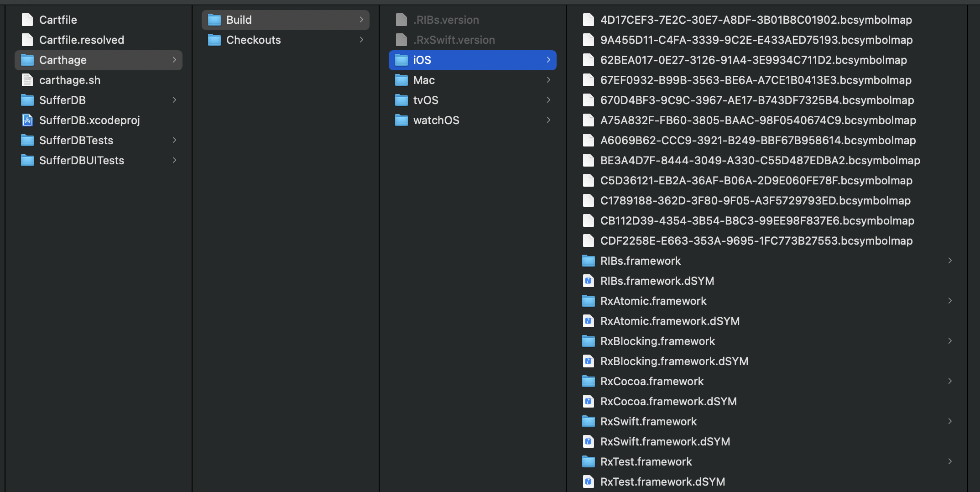Select the file name CB112D39-4354-3B54-B8C3-99EE98F837E6.bcsymbolmap
The width and height of the screenshot is (980, 492).
(x=757, y=221)
